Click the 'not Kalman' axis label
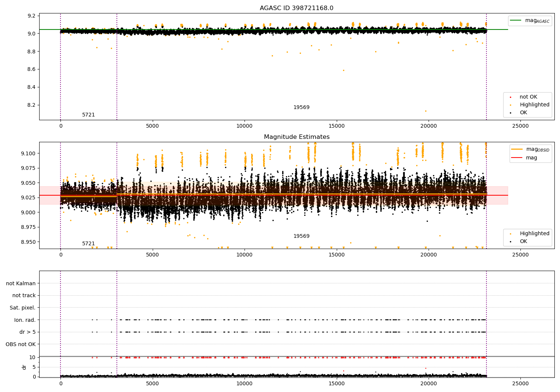The image size is (560, 392). point(21,283)
